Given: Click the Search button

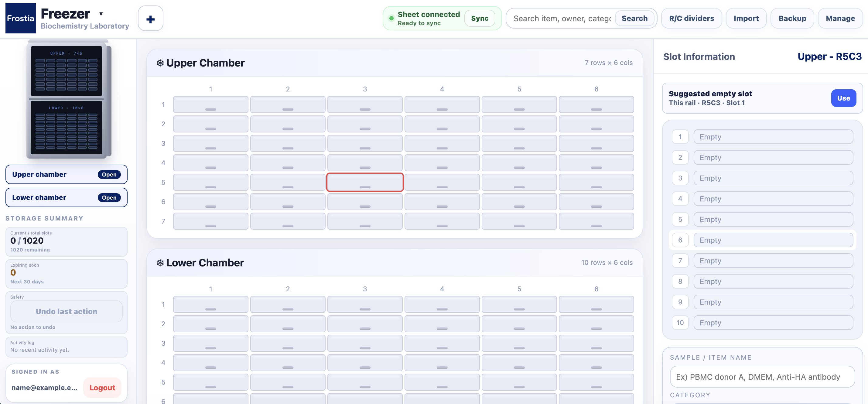Looking at the screenshot, I should 634,19.
